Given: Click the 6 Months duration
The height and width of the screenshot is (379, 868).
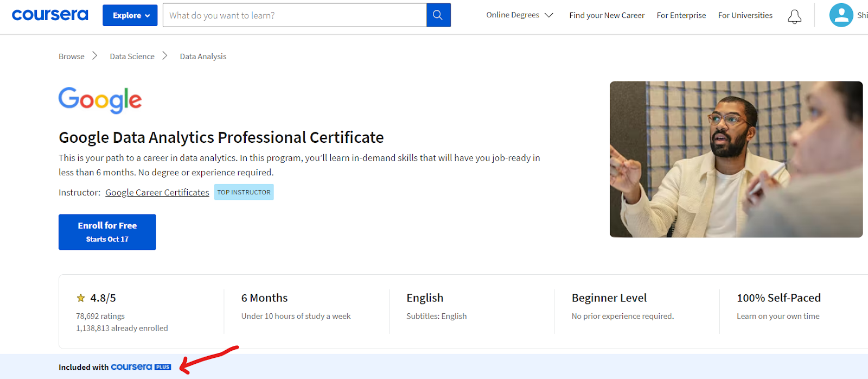Looking at the screenshot, I should (x=265, y=298).
